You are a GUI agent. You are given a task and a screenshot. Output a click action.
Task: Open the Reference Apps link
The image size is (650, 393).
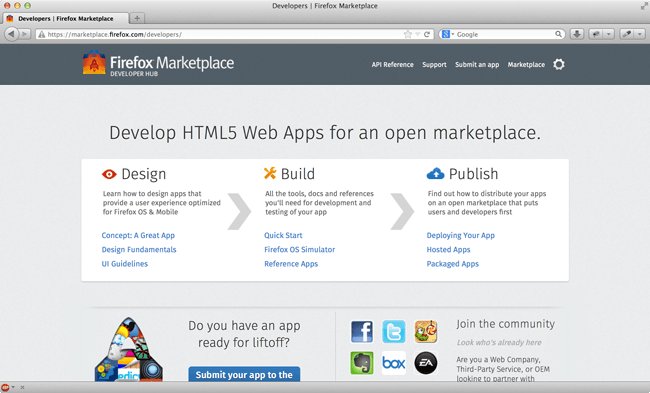[291, 264]
